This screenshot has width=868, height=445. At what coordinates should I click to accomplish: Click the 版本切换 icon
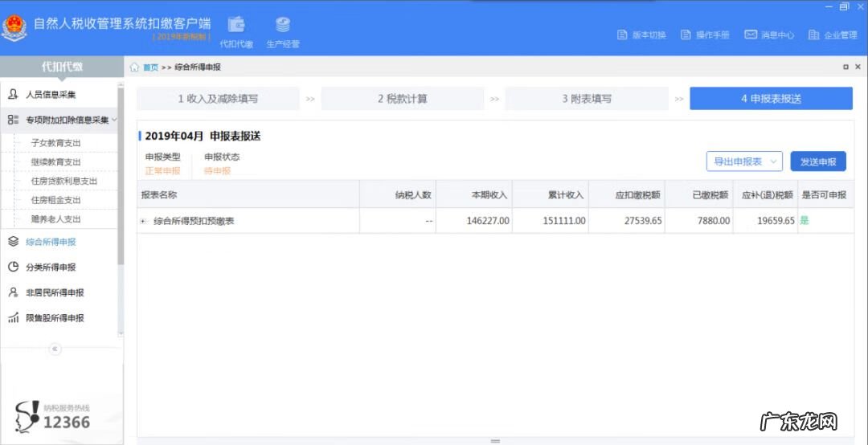click(622, 35)
